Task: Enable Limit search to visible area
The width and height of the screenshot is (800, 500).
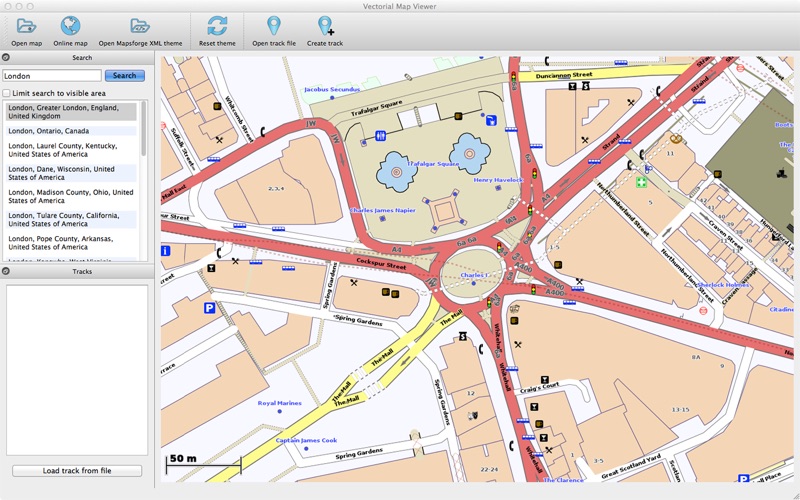Action: coord(7,93)
